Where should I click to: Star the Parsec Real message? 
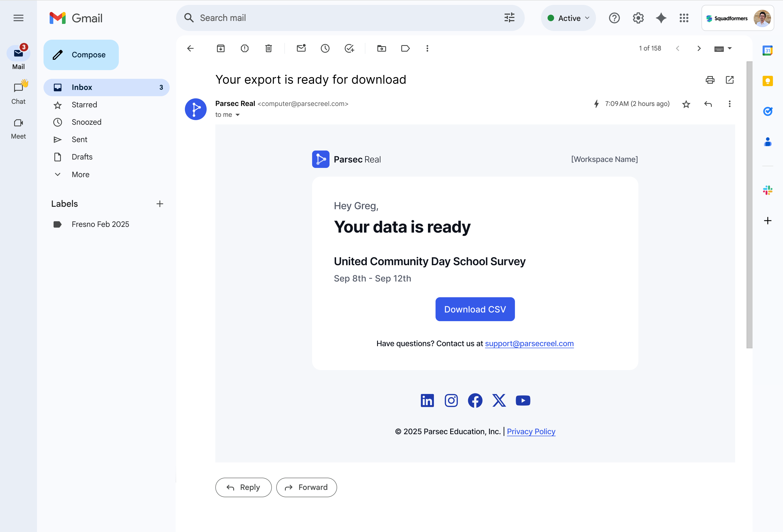coord(686,104)
